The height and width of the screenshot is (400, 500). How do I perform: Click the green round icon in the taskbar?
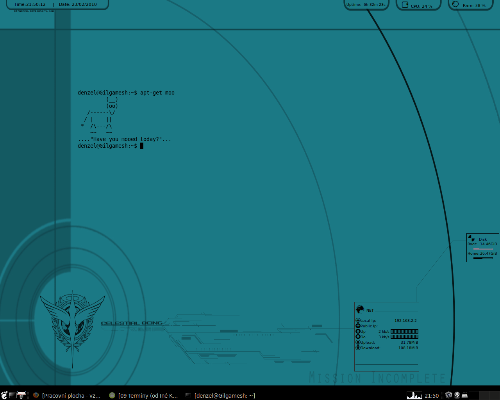[112, 395]
